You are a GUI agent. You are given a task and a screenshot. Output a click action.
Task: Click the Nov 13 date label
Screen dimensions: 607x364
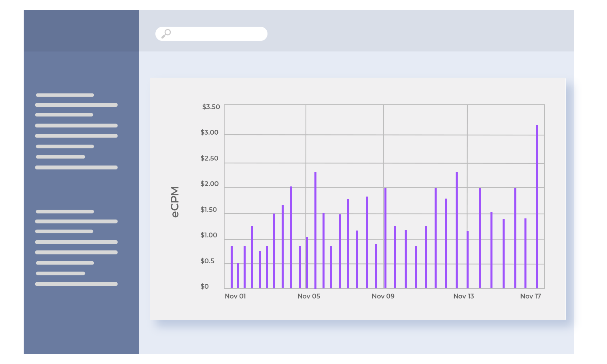pyautogui.click(x=463, y=296)
